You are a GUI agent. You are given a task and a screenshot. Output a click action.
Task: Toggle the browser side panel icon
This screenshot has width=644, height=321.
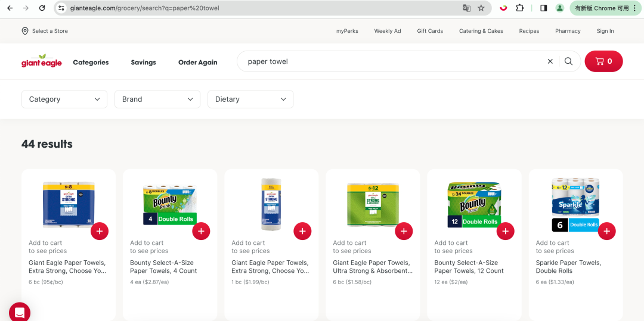(543, 8)
